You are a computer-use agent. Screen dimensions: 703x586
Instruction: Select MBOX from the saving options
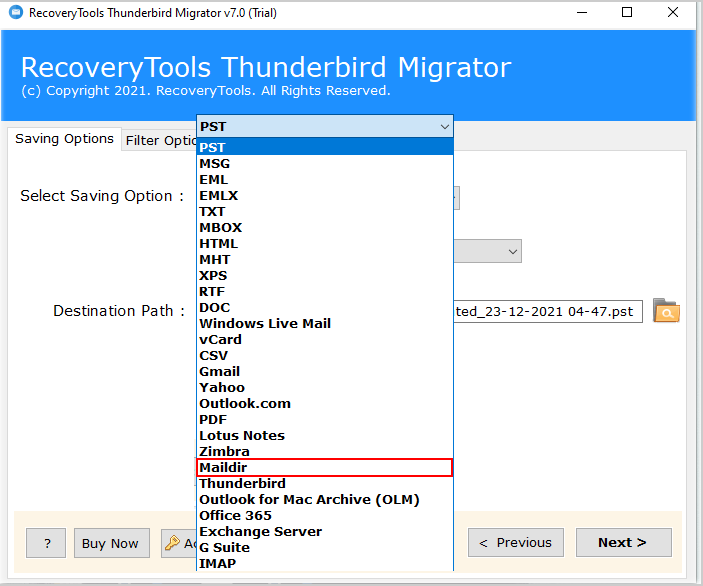point(325,227)
